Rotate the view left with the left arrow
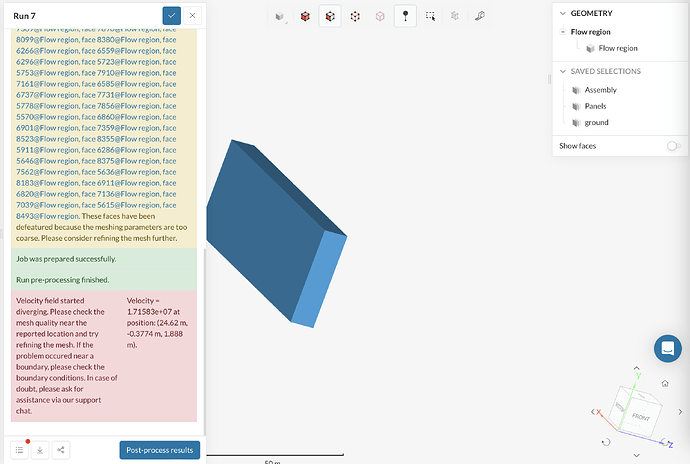 593,412
